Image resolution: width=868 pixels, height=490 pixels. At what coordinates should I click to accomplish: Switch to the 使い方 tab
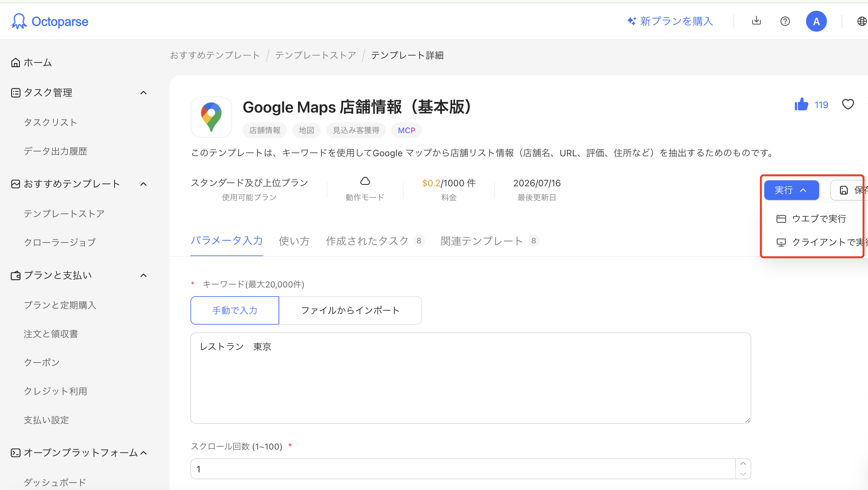pyautogui.click(x=294, y=241)
